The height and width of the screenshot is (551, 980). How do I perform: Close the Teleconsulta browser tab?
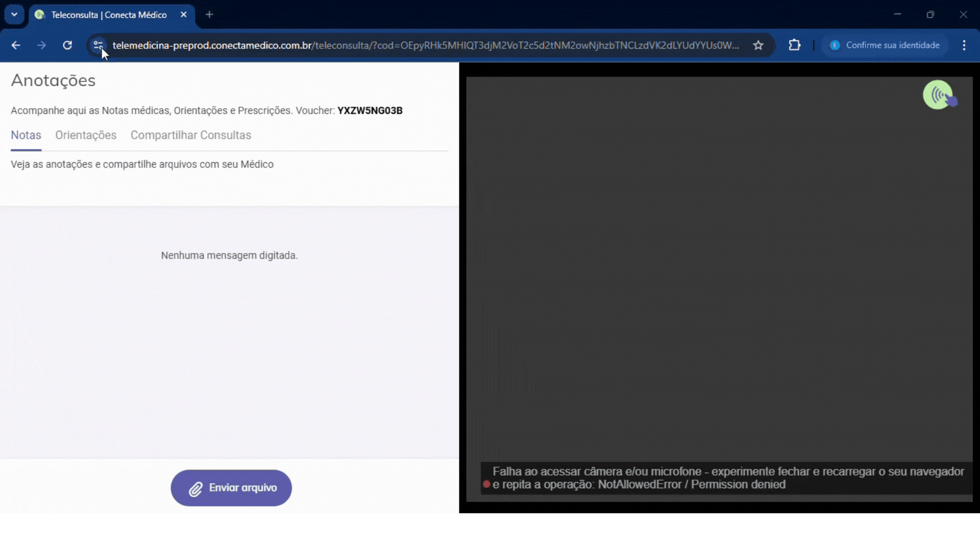[184, 15]
